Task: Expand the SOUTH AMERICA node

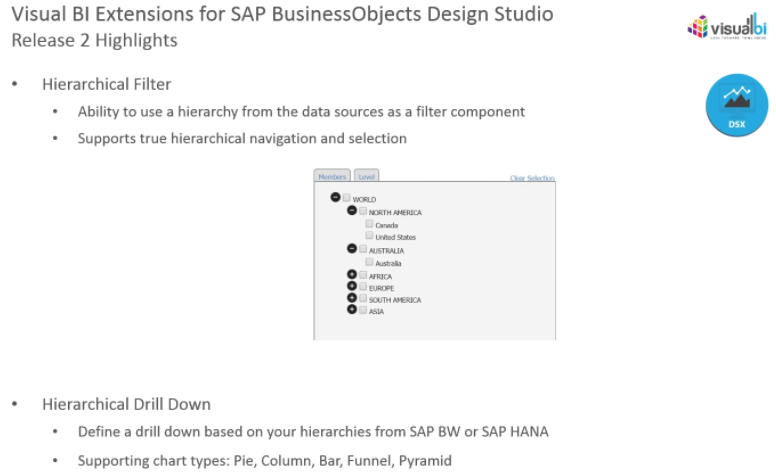Action: pos(352,299)
